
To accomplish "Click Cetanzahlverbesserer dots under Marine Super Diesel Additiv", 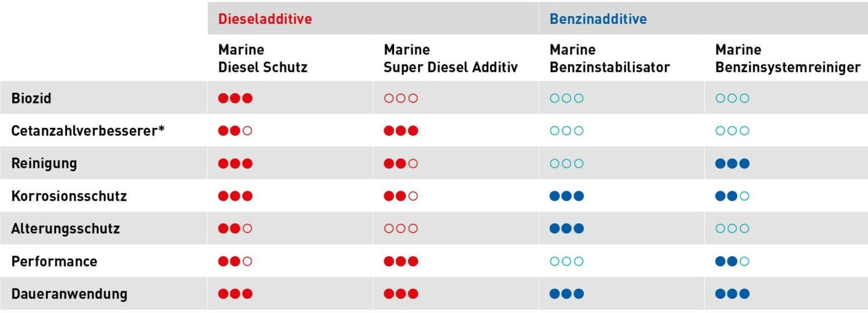I will pos(400,131).
